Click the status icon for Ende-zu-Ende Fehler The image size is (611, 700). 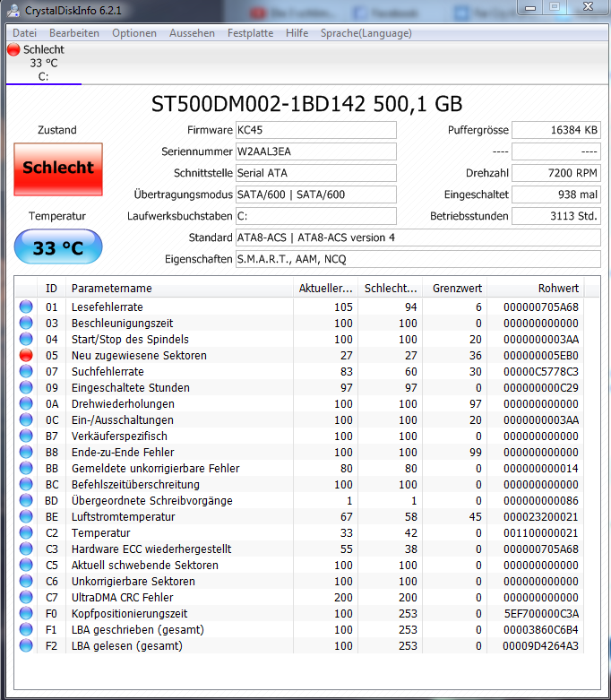pos(26,452)
